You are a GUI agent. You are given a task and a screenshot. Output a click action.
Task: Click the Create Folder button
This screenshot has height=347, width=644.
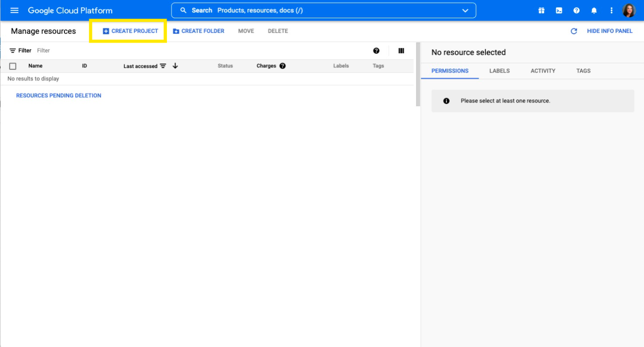click(x=198, y=31)
